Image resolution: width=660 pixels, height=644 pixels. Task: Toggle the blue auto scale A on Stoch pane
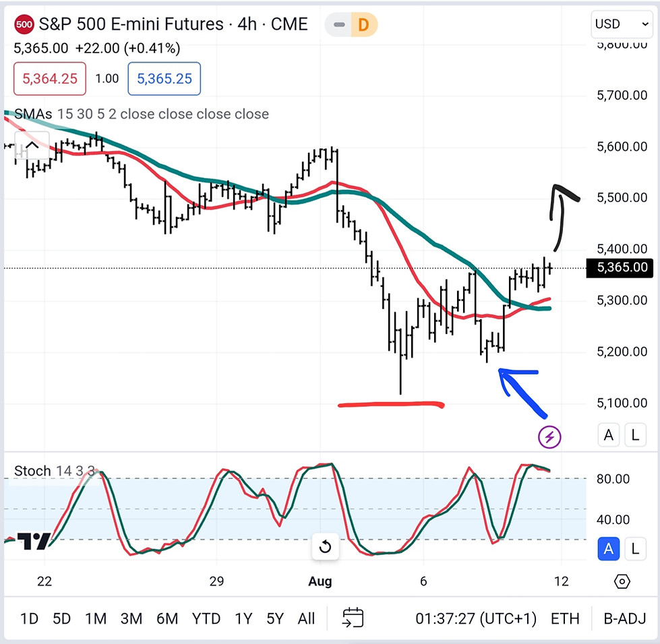(608, 548)
